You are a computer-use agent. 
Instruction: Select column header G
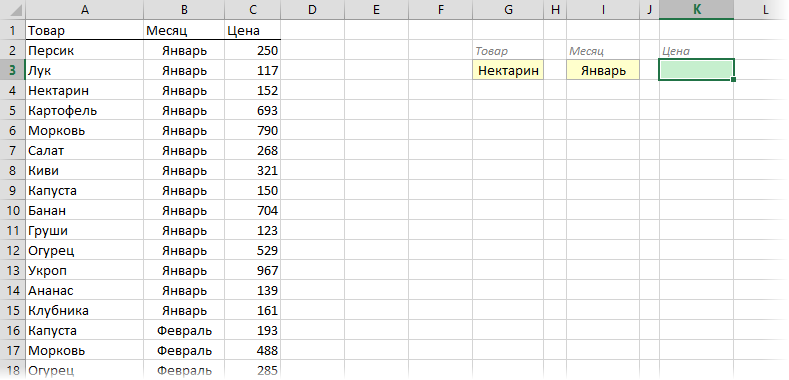point(508,10)
